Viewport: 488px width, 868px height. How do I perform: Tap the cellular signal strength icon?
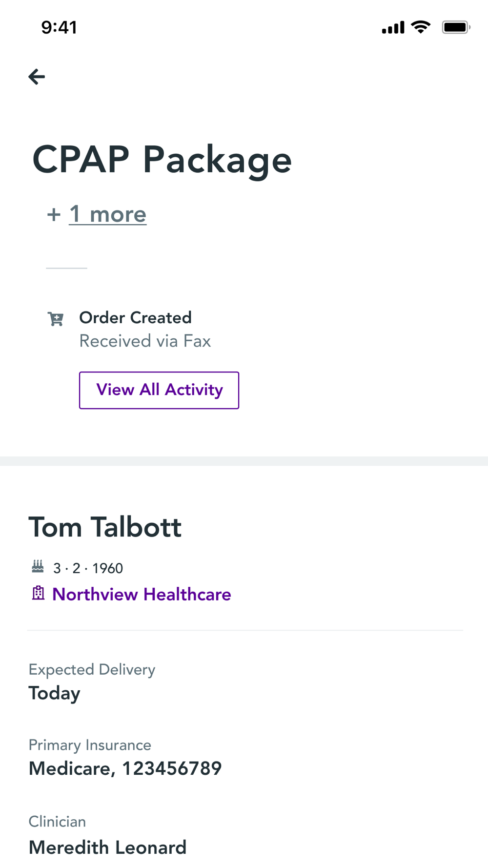[x=393, y=27]
